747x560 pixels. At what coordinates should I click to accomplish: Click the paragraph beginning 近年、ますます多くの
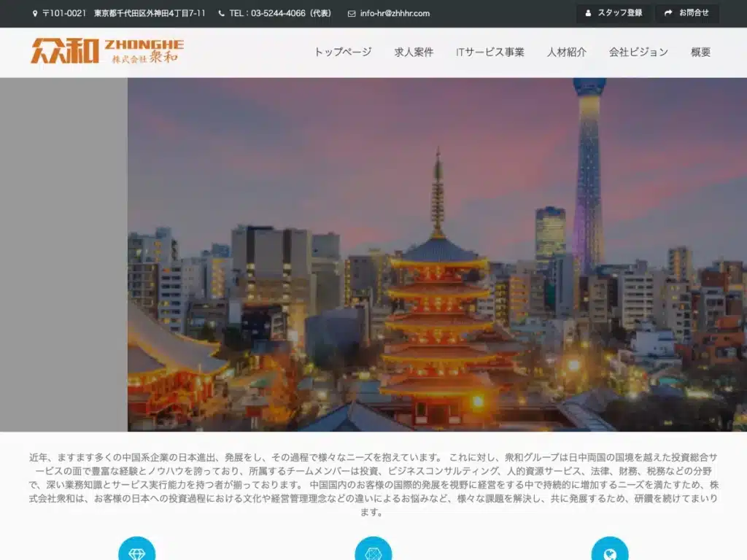click(373, 485)
